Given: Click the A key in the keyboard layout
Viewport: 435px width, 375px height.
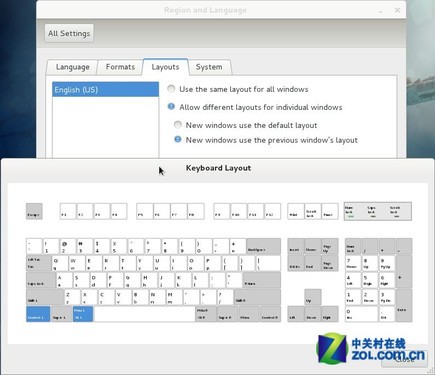Looking at the screenshot, I should coord(64,280).
